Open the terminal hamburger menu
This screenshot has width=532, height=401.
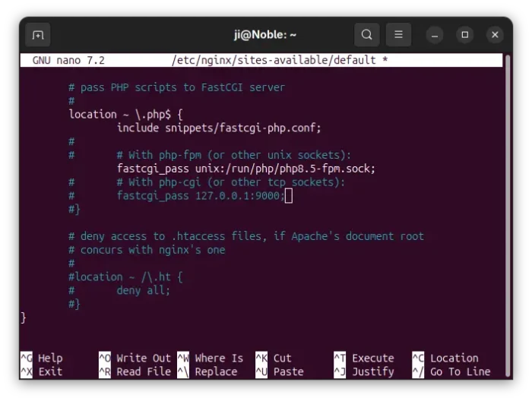point(397,35)
